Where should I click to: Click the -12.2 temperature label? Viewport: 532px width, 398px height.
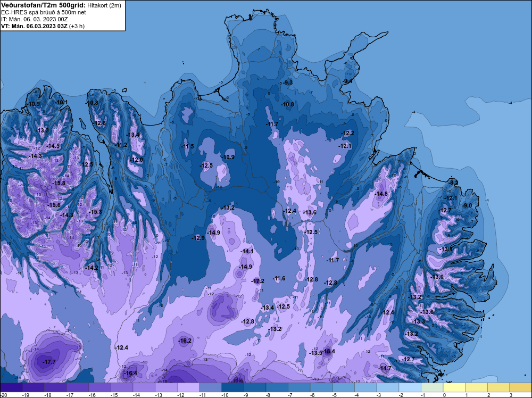(x=347, y=134)
